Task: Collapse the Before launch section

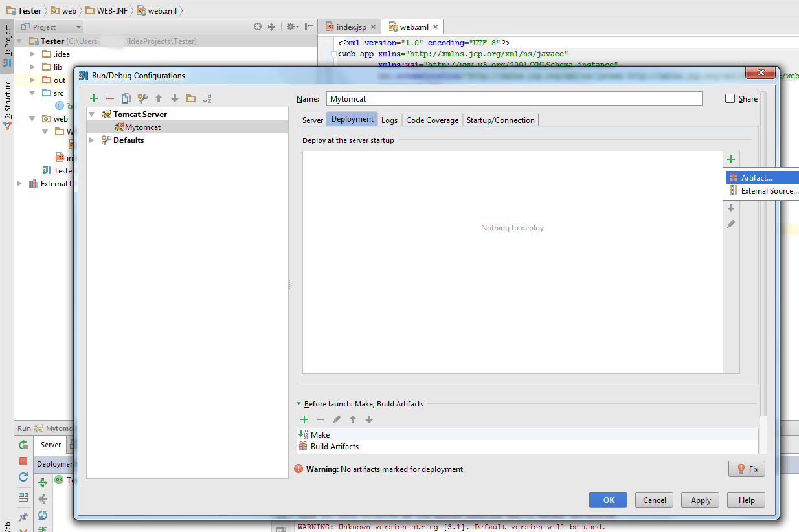Action: point(299,404)
